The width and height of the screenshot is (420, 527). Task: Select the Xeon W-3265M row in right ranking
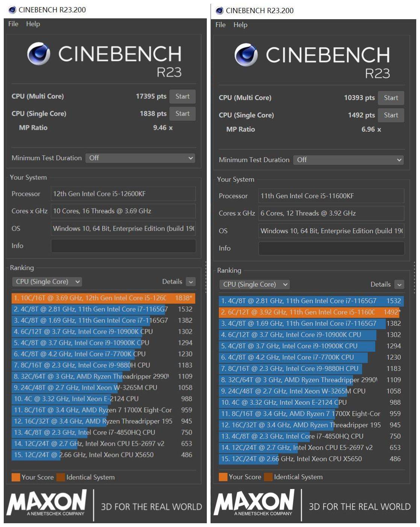tap(311, 391)
